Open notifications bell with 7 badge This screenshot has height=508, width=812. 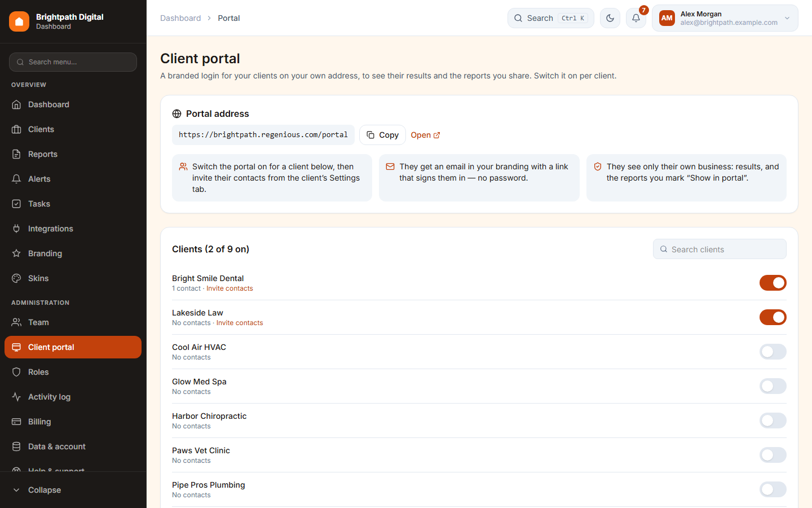[636, 18]
